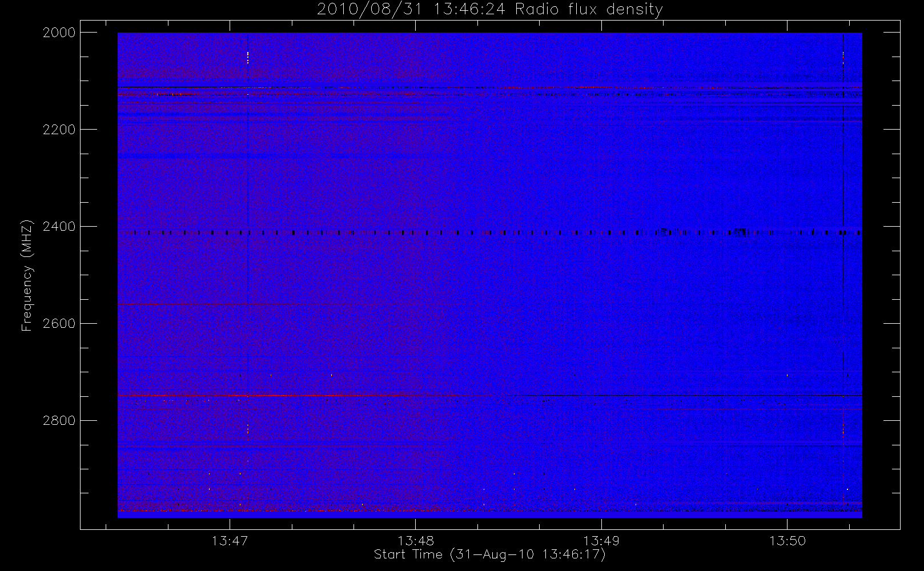Click the 2200 frequency tick label

click(x=59, y=130)
